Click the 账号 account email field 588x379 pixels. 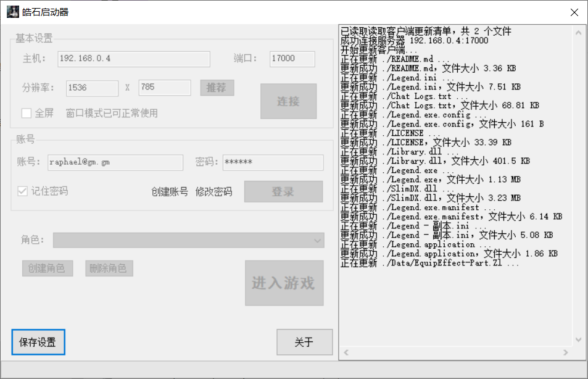[x=115, y=162]
